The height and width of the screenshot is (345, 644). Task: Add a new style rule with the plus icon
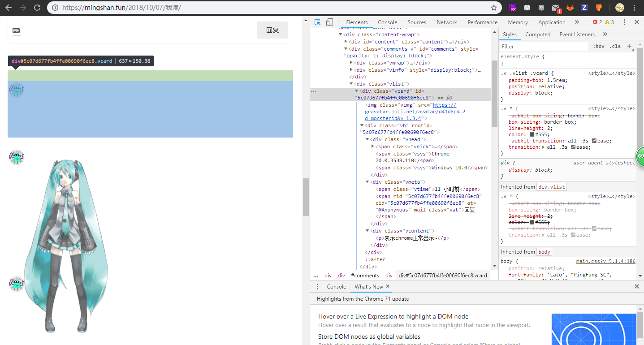click(x=629, y=46)
